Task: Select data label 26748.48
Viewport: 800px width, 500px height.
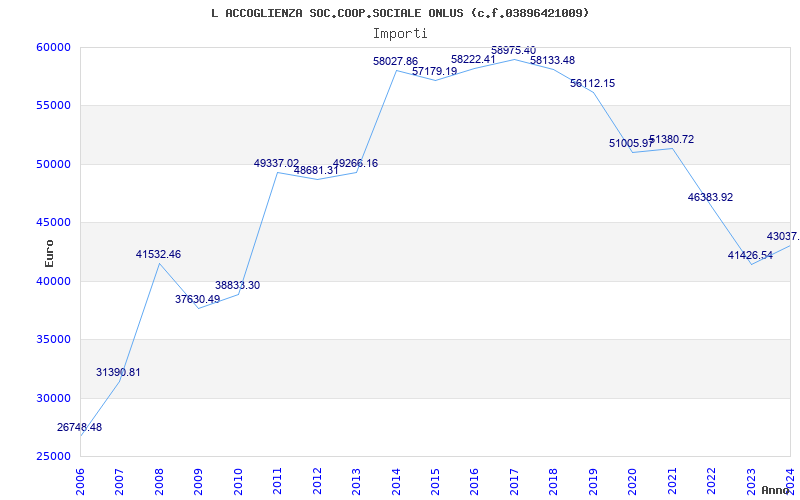Action: coord(79,428)
